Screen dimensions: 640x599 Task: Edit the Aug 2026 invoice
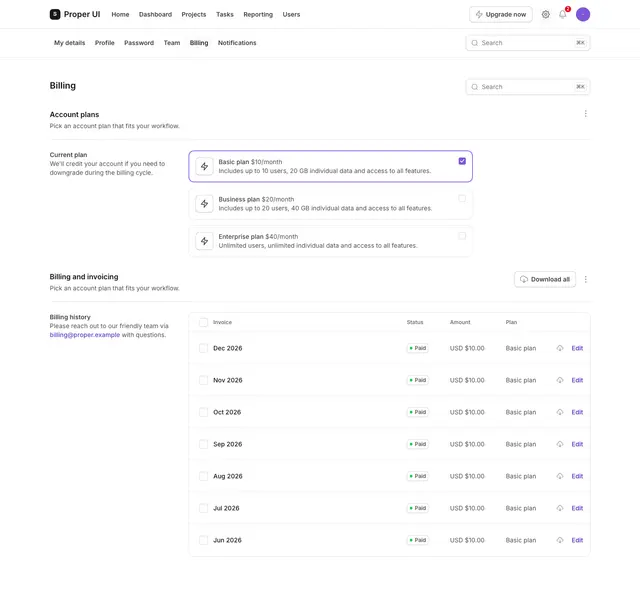(577, 476)
